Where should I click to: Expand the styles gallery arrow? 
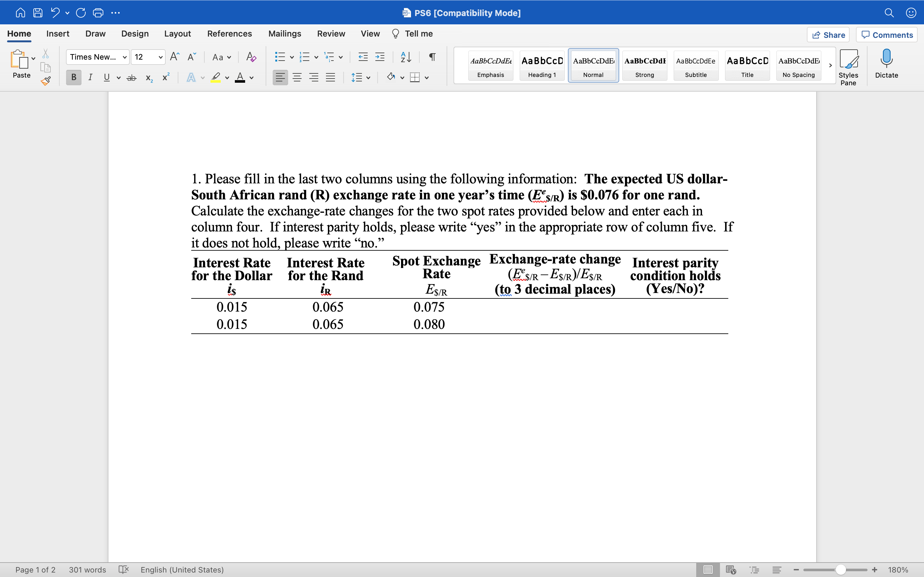830,66
